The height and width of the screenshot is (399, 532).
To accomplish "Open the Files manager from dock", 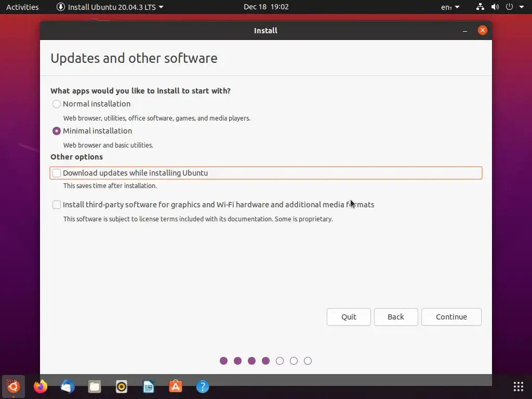I will (x=95, y=387).
